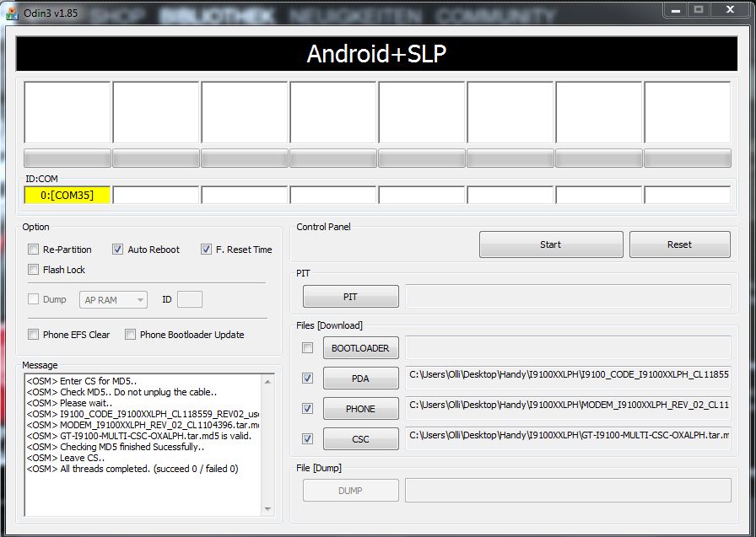Click the DUMP file button
The image size is (756, 537).
tap(350, 491)
